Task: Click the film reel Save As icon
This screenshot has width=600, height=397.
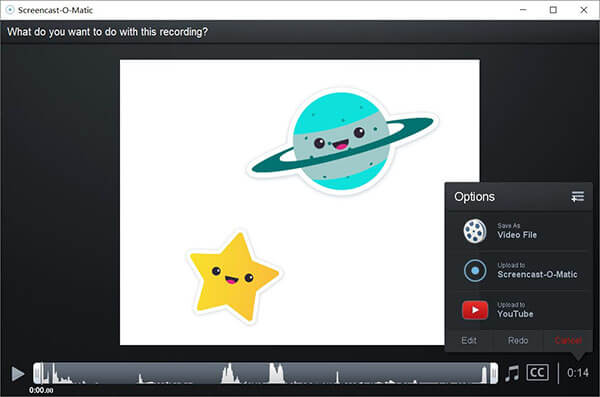Action: click(475, 231)
